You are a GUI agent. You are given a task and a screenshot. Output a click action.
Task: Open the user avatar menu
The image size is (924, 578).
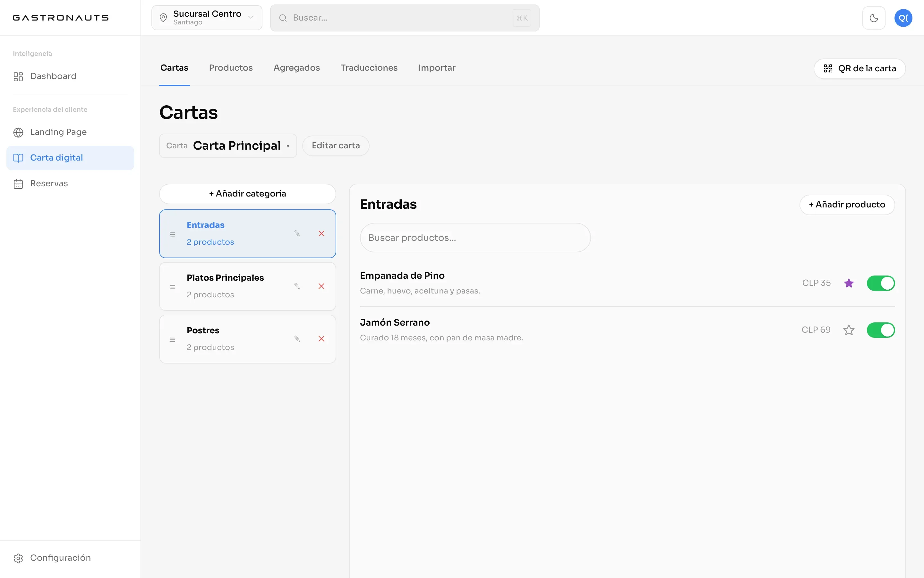[903, 18]
